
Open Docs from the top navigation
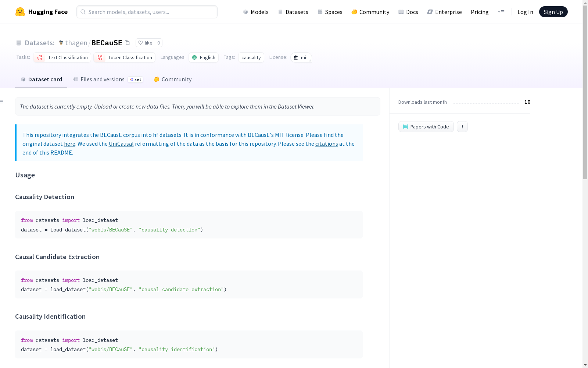[x=408, y=12]
